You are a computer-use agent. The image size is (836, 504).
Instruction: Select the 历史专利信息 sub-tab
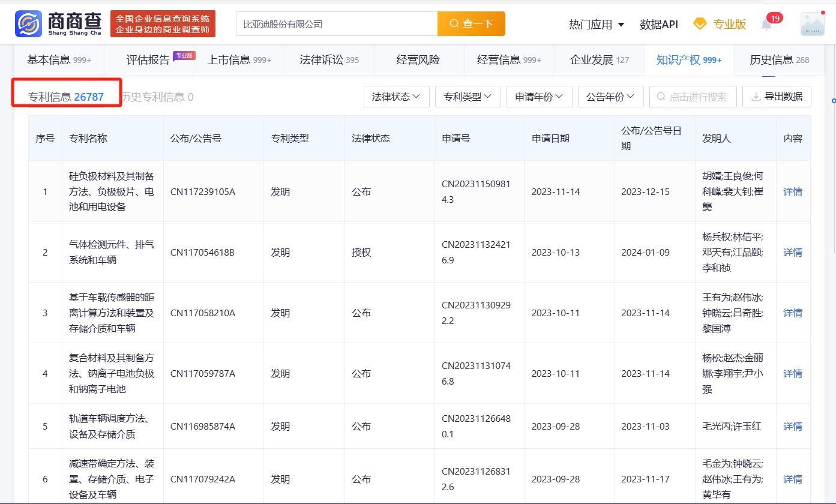(x=157, y=97)
